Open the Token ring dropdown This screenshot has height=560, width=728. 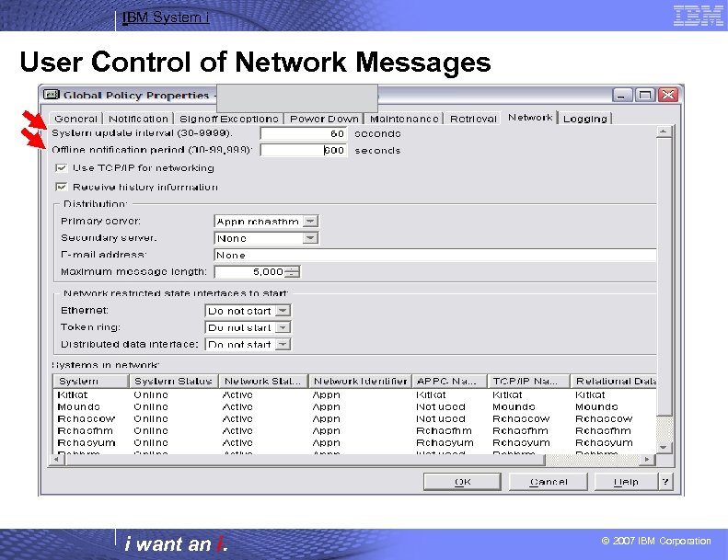click(x=283, y=327)
